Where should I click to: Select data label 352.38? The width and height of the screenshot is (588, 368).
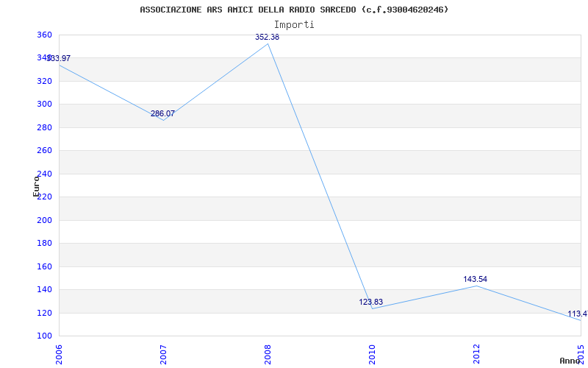[267, 38]
